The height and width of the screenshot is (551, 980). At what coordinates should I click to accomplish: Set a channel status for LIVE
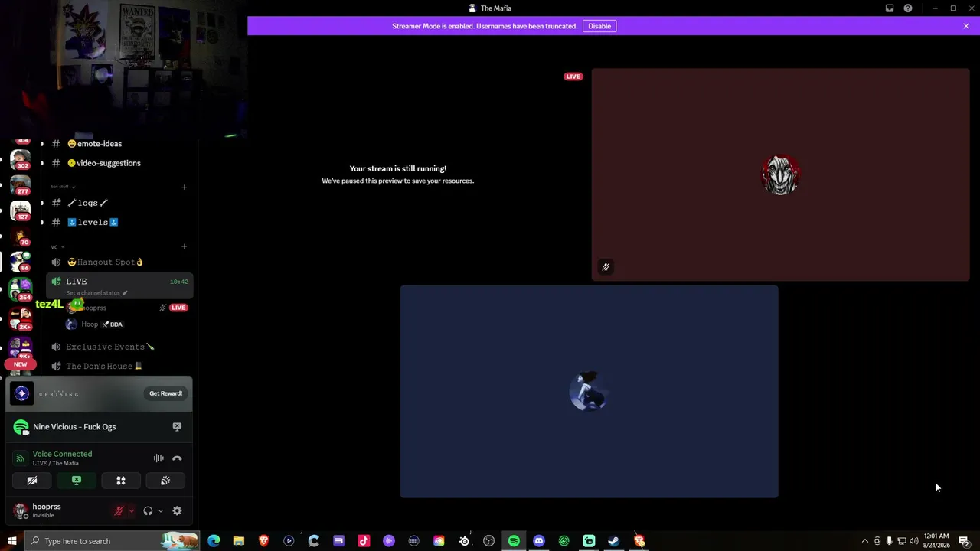(96, 293)
